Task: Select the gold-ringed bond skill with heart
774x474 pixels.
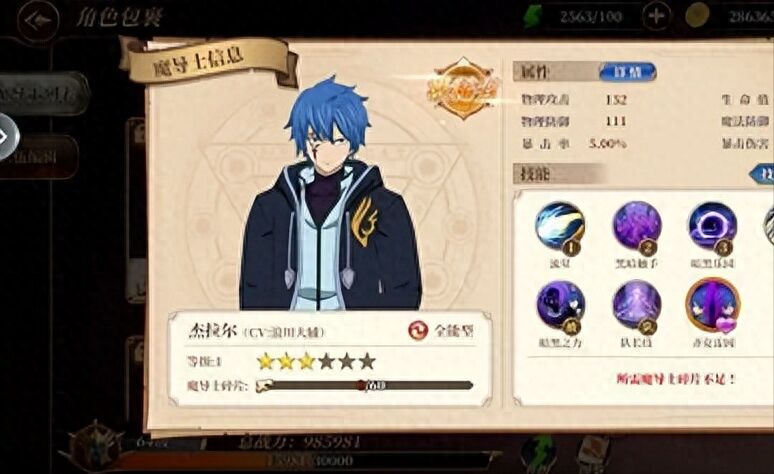Action: tap(713, 306)
